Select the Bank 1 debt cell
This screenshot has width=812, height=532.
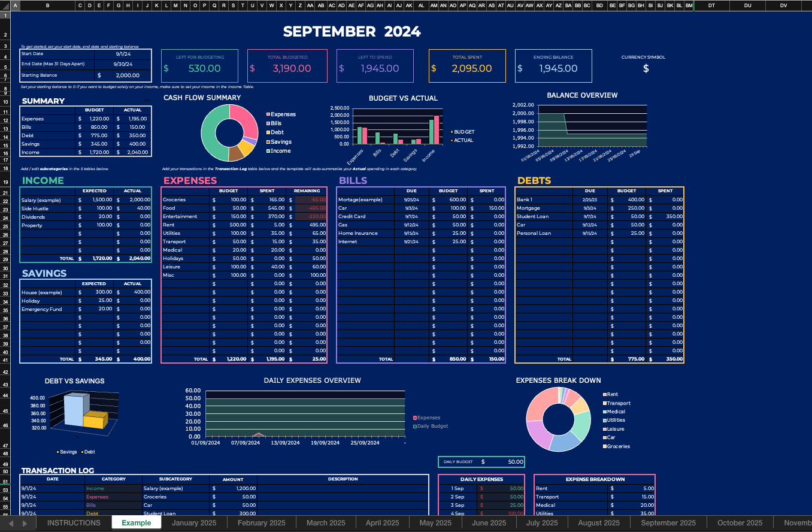point(544,199)
